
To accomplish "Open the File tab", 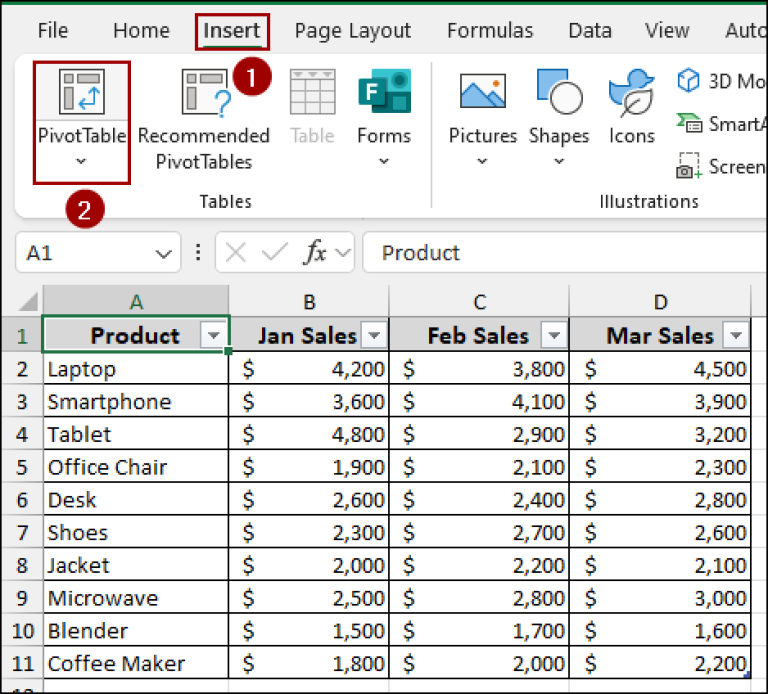I will click(x=53, y=30).
